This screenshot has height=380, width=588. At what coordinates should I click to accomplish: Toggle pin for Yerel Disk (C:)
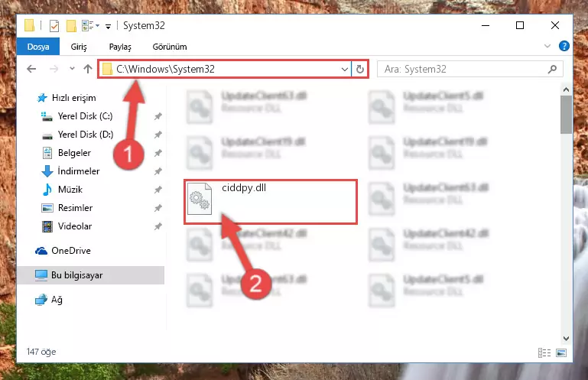point(158,116)
